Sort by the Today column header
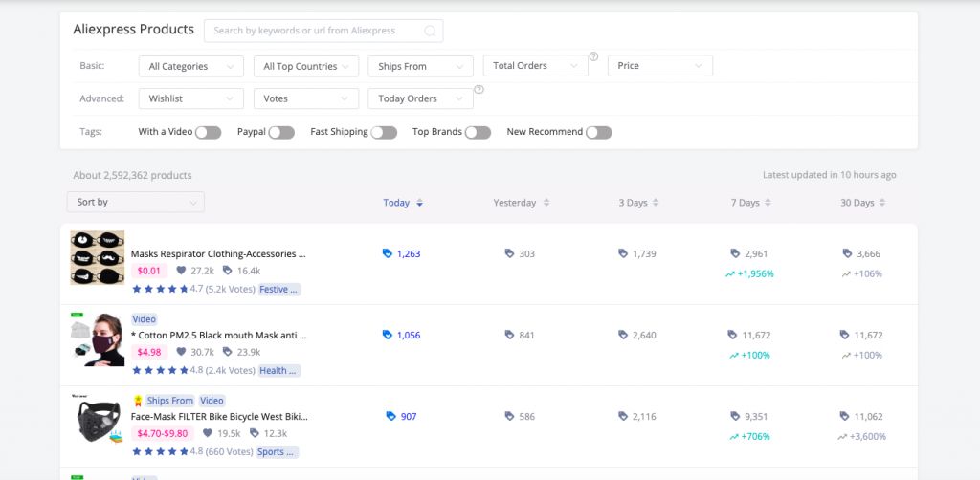 click(396, 203)
